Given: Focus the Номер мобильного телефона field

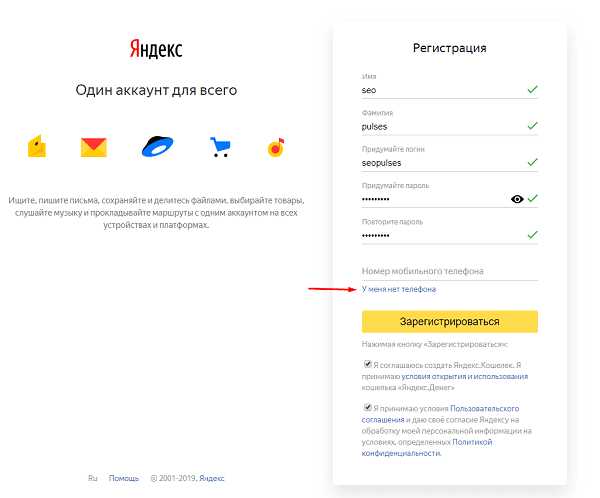Looking at the screenshot, I should (x=450, y=271).
